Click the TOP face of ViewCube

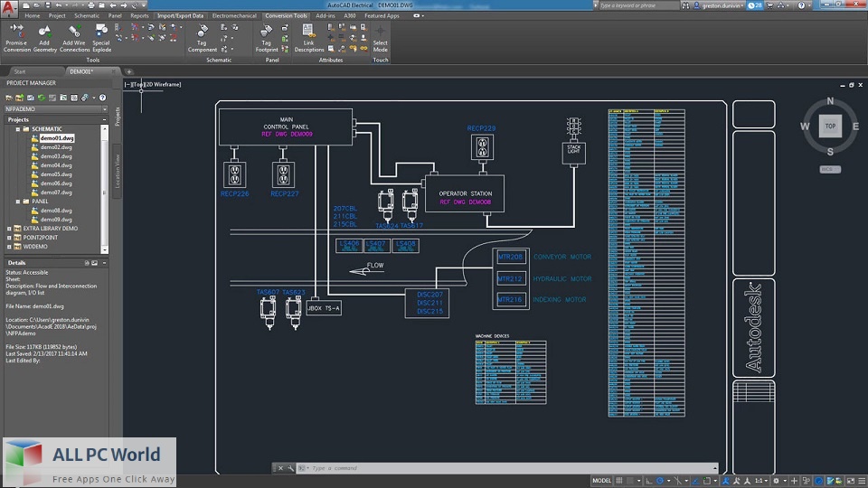point(830,127)
